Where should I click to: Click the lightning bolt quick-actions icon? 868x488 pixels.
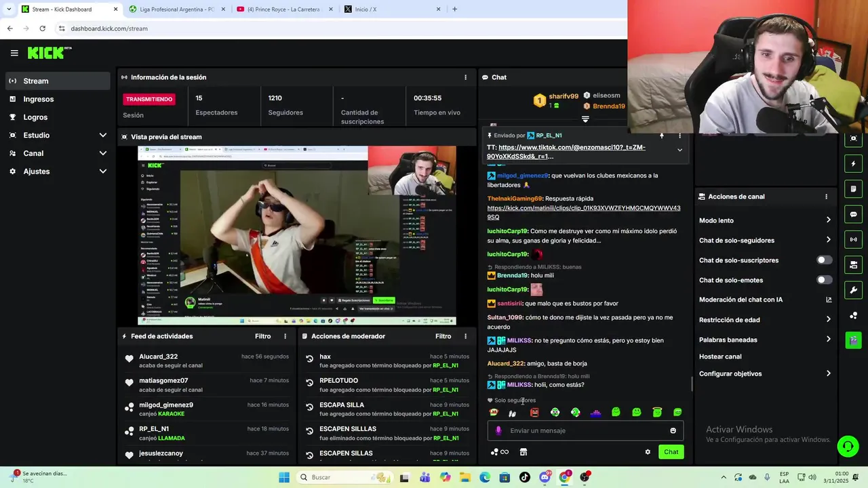(x=853, y=164)
